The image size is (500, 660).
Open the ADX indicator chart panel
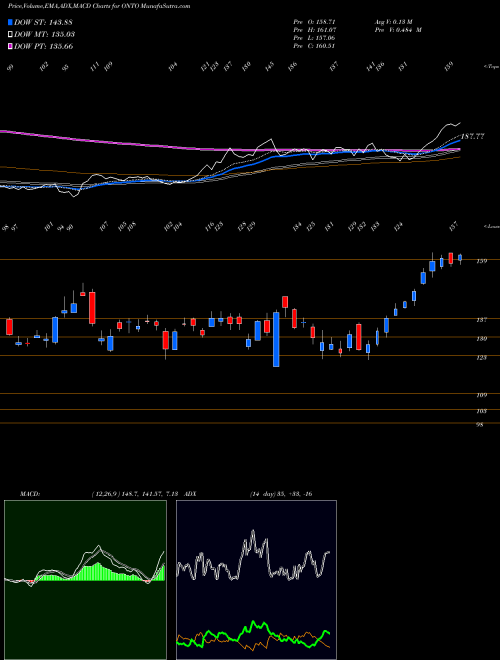[256, 580]
